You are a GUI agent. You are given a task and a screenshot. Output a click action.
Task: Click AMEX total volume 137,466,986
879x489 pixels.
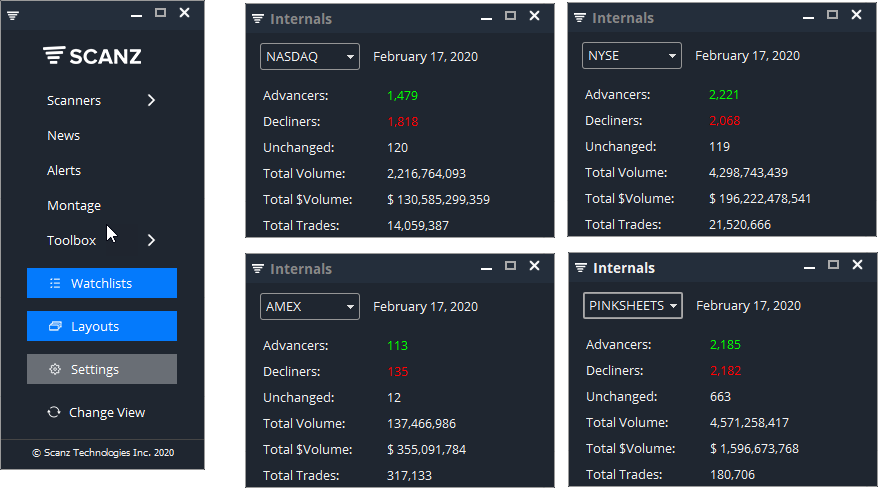[x=422, y=424]
